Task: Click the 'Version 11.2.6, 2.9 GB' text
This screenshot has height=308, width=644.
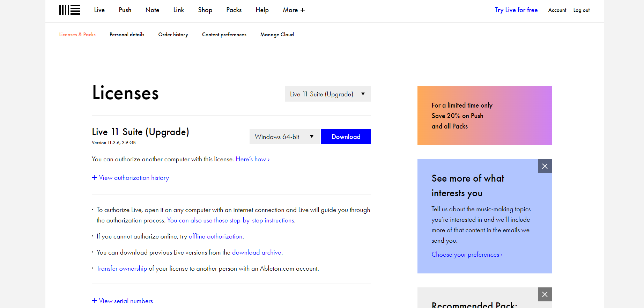Action: click(x=114, y=142)
